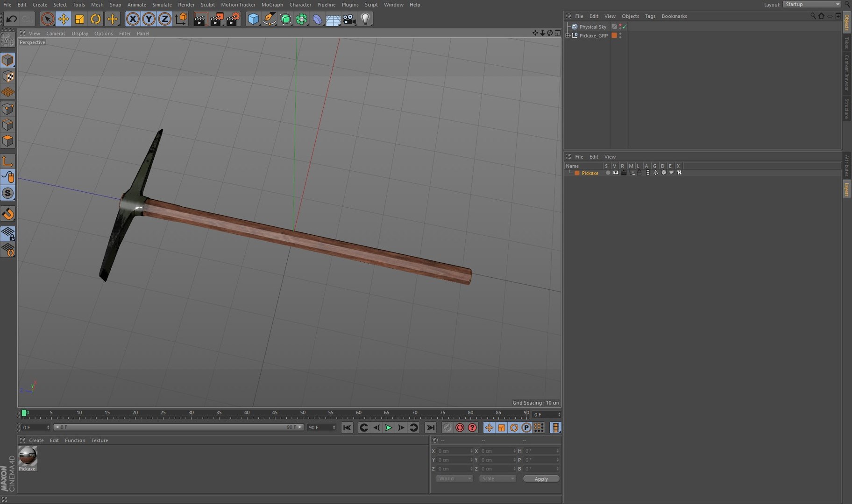The width and height of the screenshot is (852, 504).
Task: Open the Object Manager Tags menu
Action: pos(650,16)
